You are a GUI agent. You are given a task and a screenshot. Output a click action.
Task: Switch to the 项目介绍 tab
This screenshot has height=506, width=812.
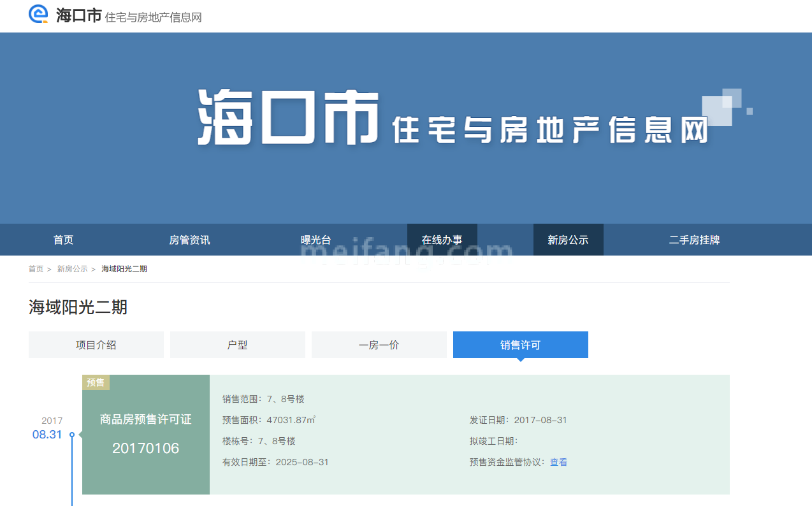[96, 345]
